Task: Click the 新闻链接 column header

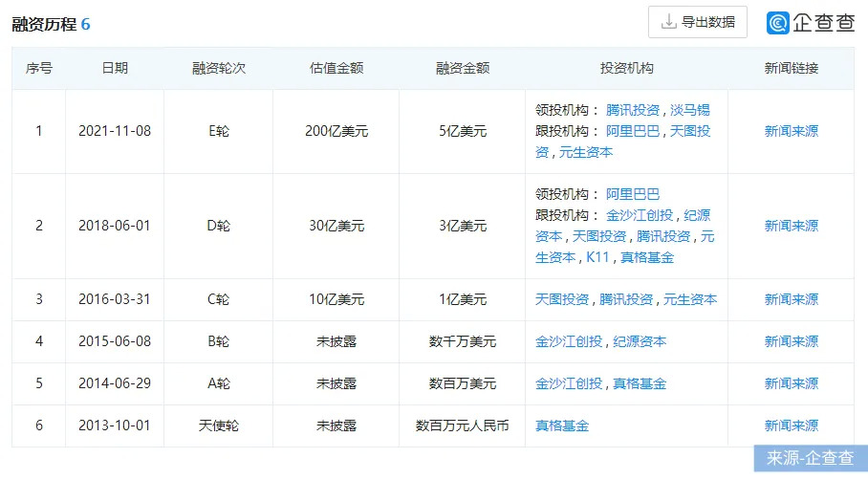Action: point(792,68)
